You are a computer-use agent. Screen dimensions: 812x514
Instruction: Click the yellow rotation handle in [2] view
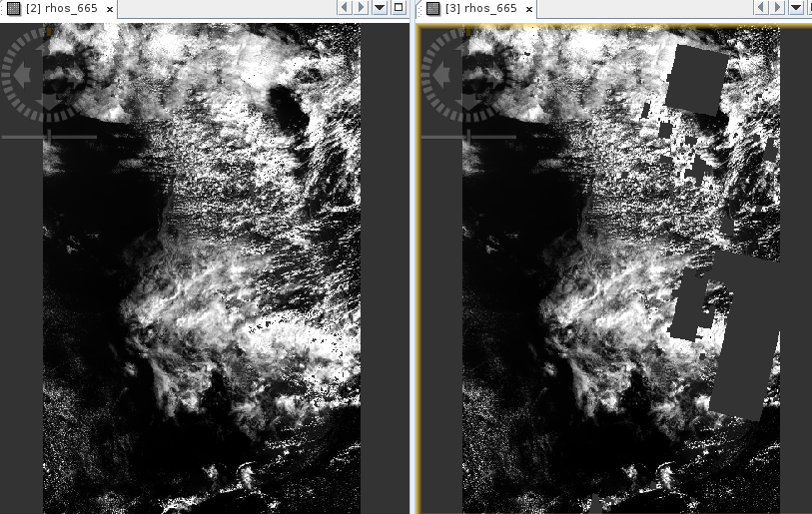pyautogui.click(x=49, y=32)
